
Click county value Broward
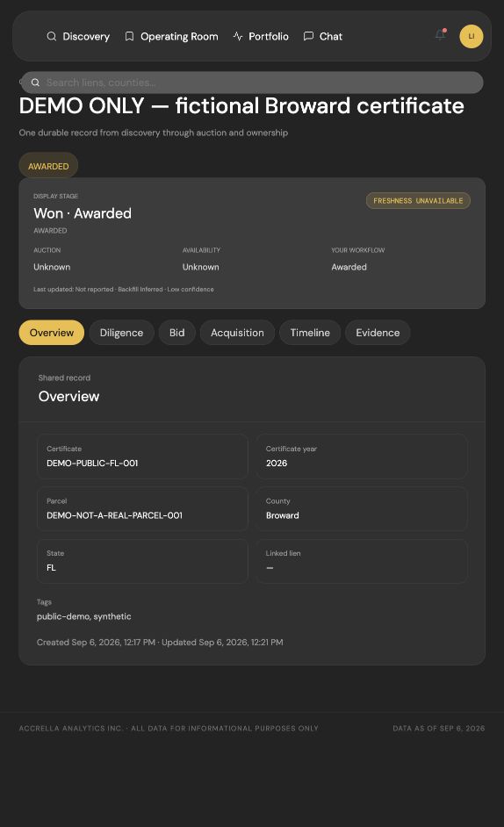283,515
